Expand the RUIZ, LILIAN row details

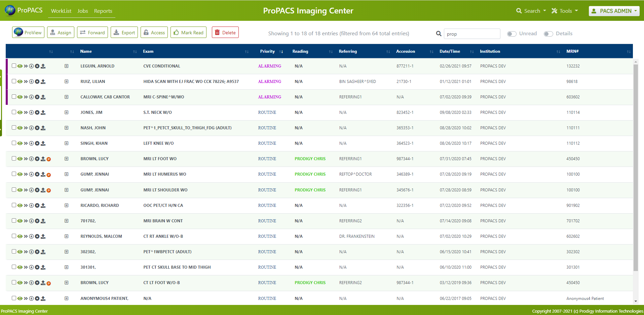pos(67,82)
